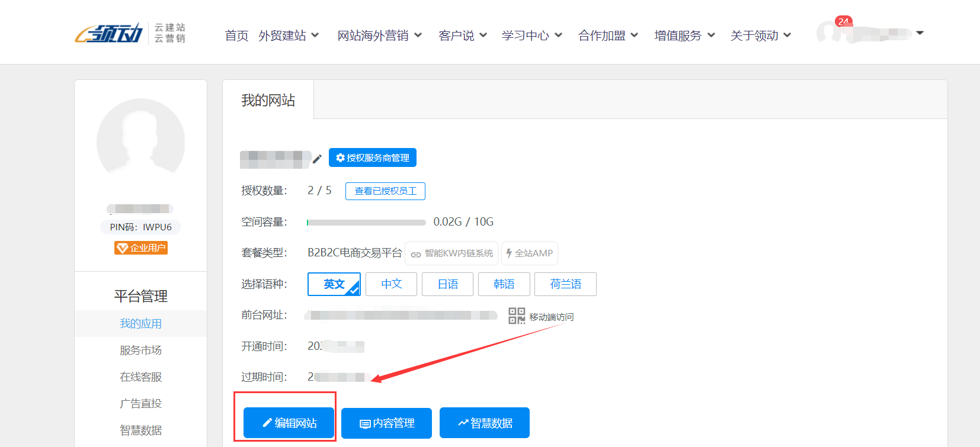This screenshot has width=980, height=447.
Task: Expand the 外贸建站 dropdown menu
Action: click(x=289, y=36)
